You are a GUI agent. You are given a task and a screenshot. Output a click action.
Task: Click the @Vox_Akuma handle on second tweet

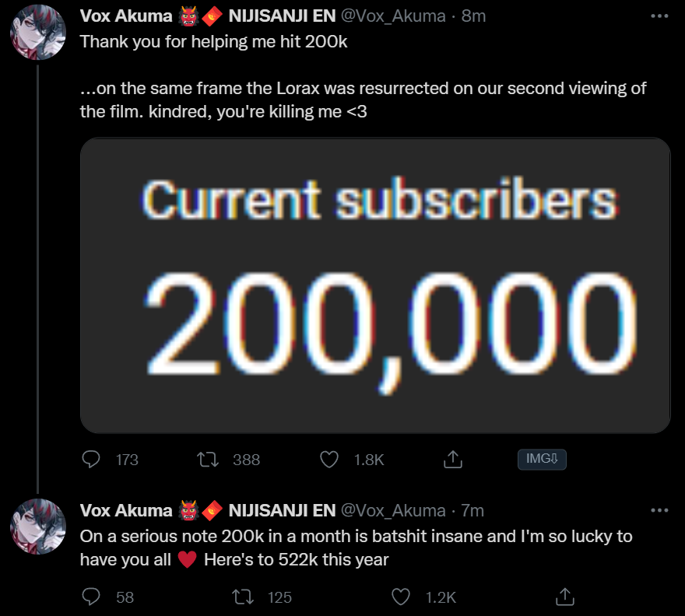click(x=393, y=510)
